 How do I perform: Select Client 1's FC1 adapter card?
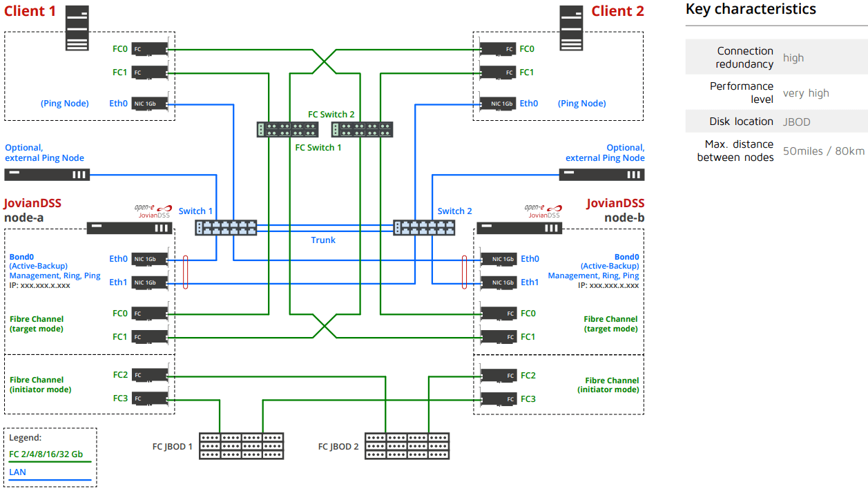click(150, 73)
